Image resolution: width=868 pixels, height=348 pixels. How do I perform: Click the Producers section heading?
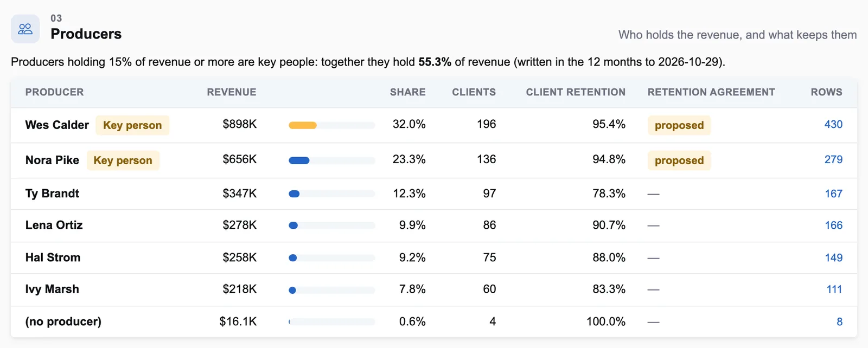pyautogui.click(x=86, y=34)
